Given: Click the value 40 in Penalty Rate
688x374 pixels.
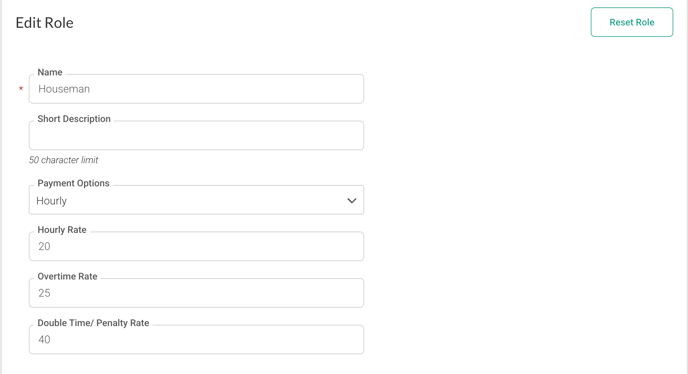Looking at the screenshot, I should pyautogui.click(x=44, y=339).
